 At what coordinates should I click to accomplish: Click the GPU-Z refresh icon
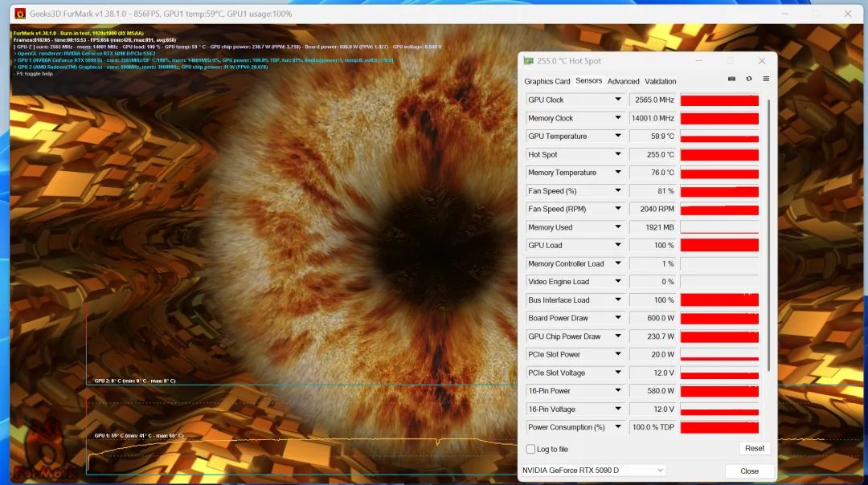point(749,79)
